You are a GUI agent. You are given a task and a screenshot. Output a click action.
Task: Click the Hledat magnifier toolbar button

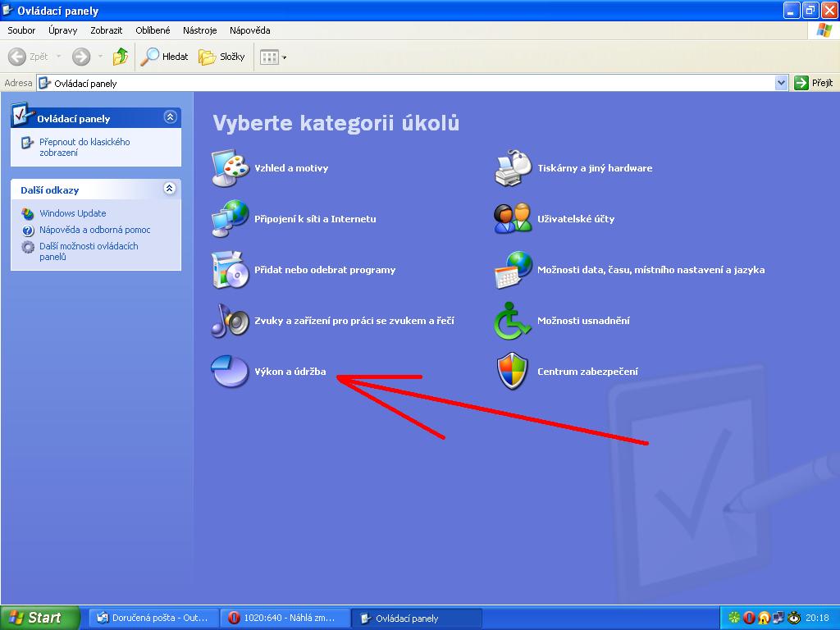[x=164, y=57]
